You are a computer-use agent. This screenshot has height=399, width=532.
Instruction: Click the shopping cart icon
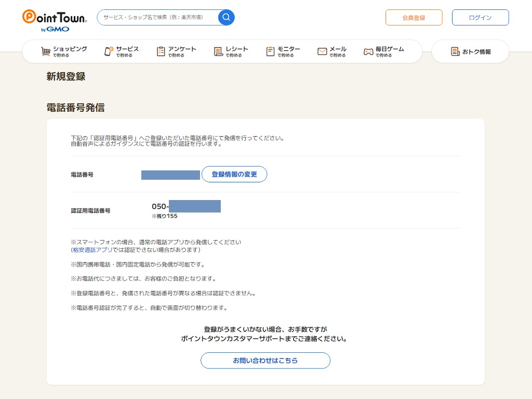point(46,51)
